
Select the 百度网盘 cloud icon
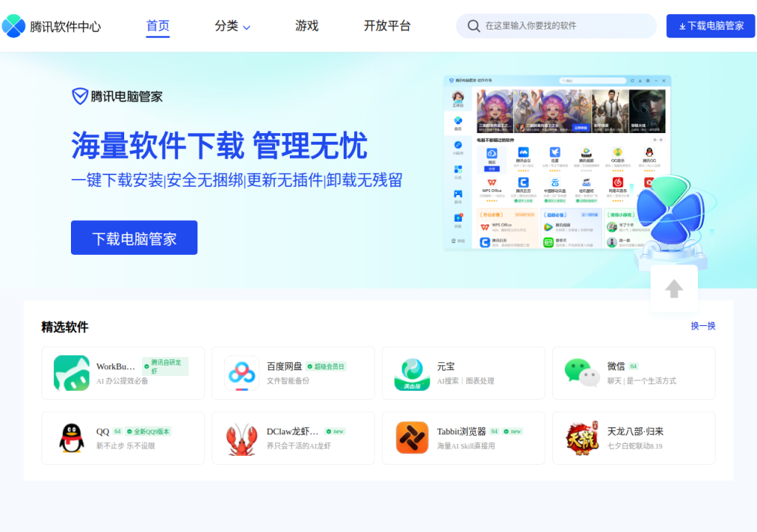click(242, 372)
